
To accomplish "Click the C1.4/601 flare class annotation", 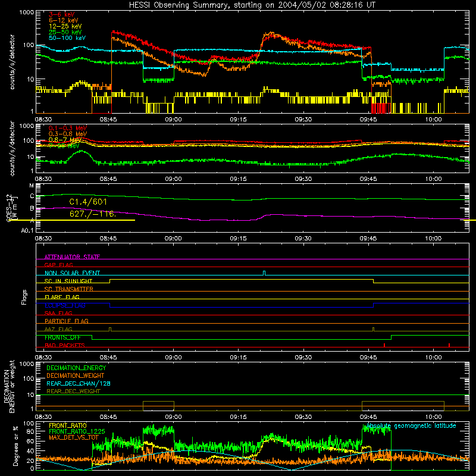I will click(88, 202).
